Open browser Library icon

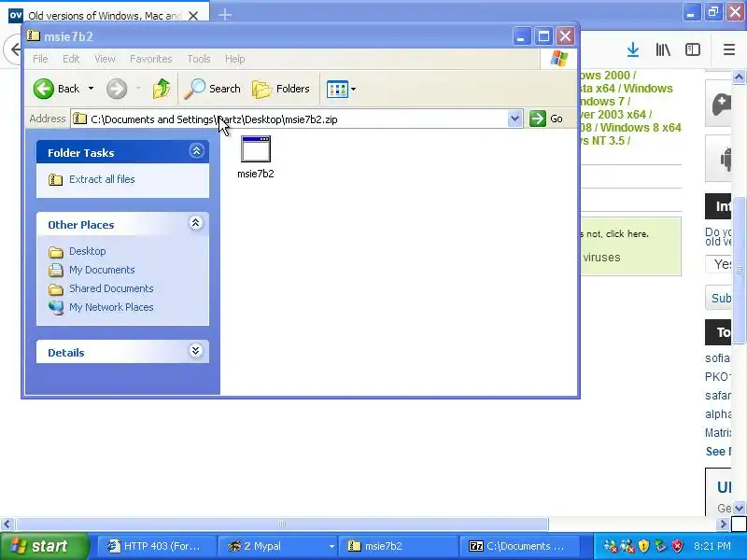click(x=663, y=49)
